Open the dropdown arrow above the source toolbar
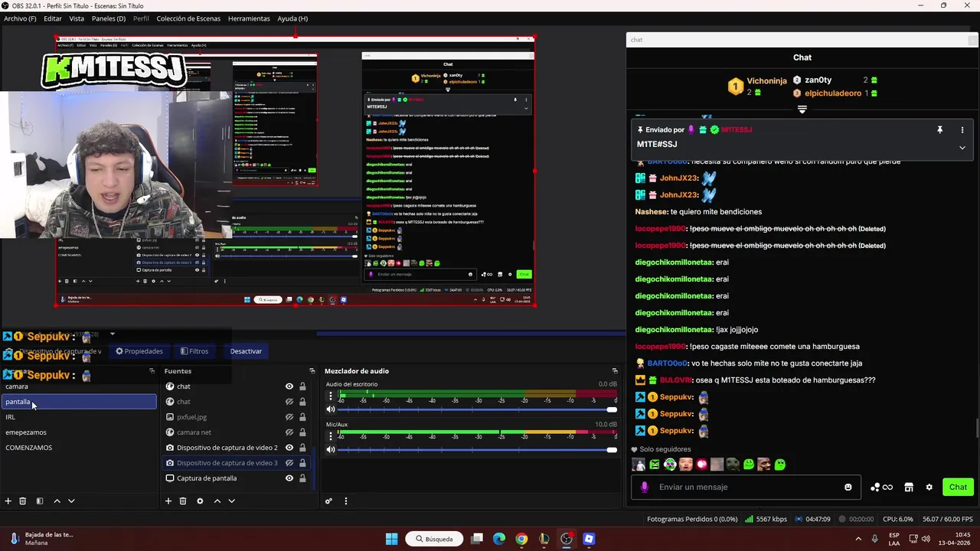The image size is (980, 551). point(113,334)
